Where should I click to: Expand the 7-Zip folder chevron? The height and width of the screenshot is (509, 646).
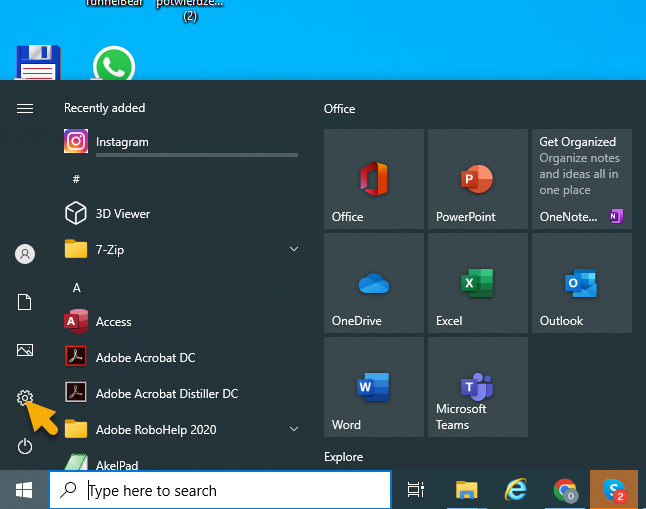294,249
